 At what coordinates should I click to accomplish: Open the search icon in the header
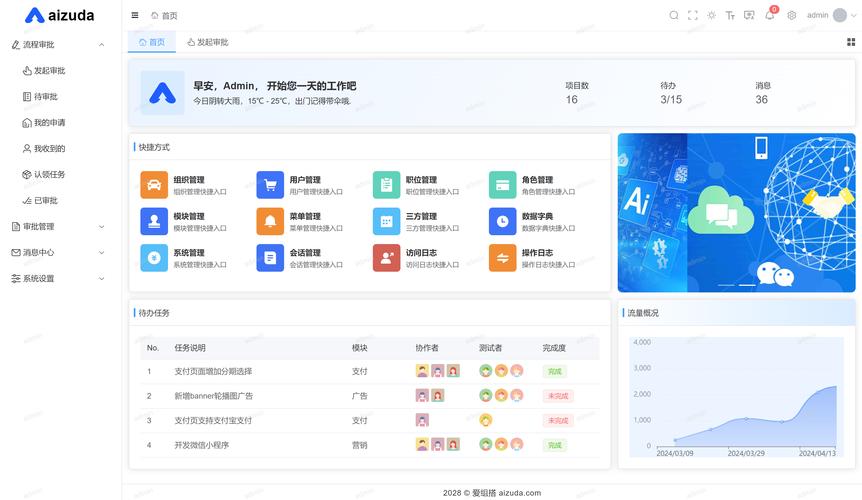(673, 15)
